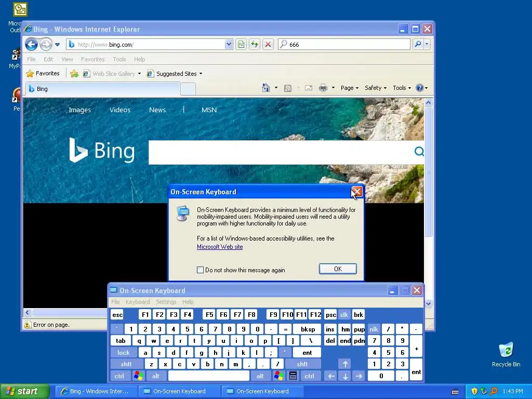
Task: Open the recent pages dropdown beside forward arrow
Action: pyautogui.click(x=57, y=45)
